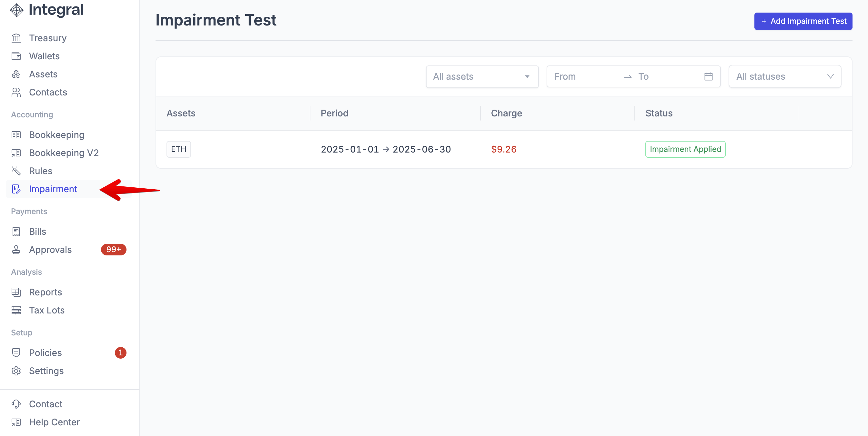Open the All statuses dropdown
This screenshot has height=436, width=868.
tap(784, 77)
